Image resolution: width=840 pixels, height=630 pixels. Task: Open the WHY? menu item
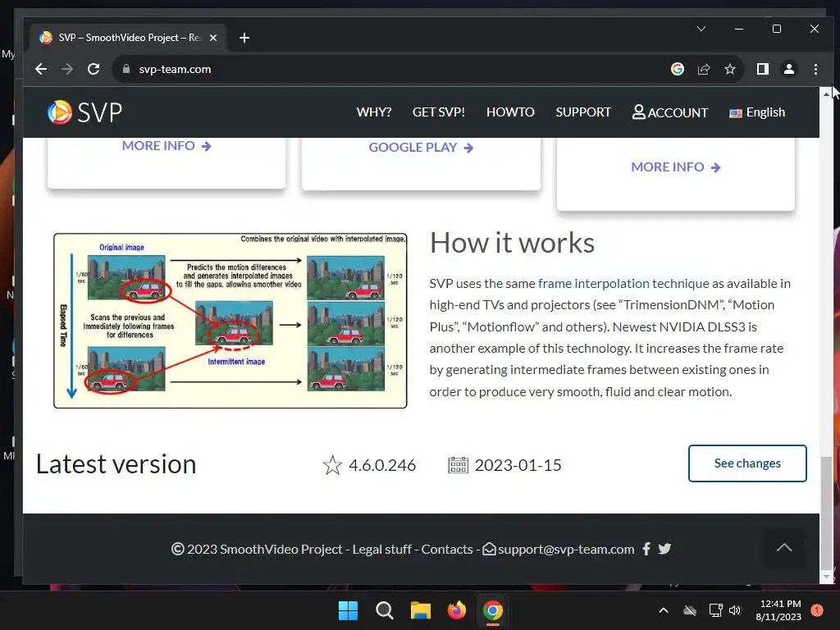click(374, 112)
